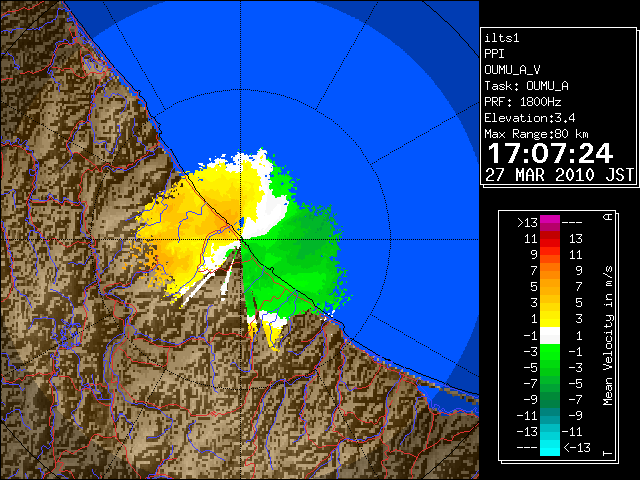Click the 'ilts1' site label
The width and height of the screenshot is (640, 480).
point(502,38)
